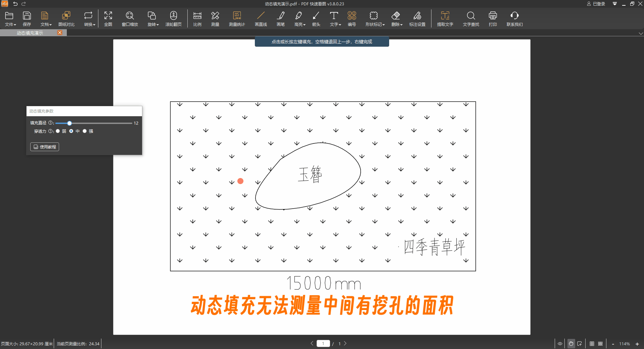Switch to two-page view layout icon
Viewport: 644px width, 349px height.
592,344
